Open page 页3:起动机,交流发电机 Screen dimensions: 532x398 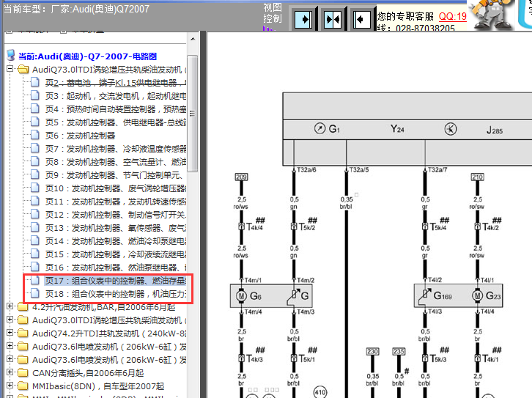pyautogui.click(x=115, y=96)
